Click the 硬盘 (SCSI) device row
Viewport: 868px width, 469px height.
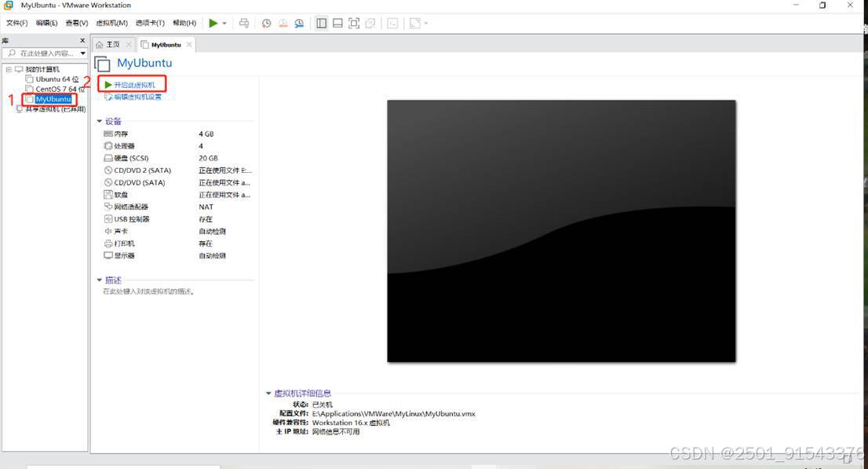pyautogui.click(x=177, y=159)
